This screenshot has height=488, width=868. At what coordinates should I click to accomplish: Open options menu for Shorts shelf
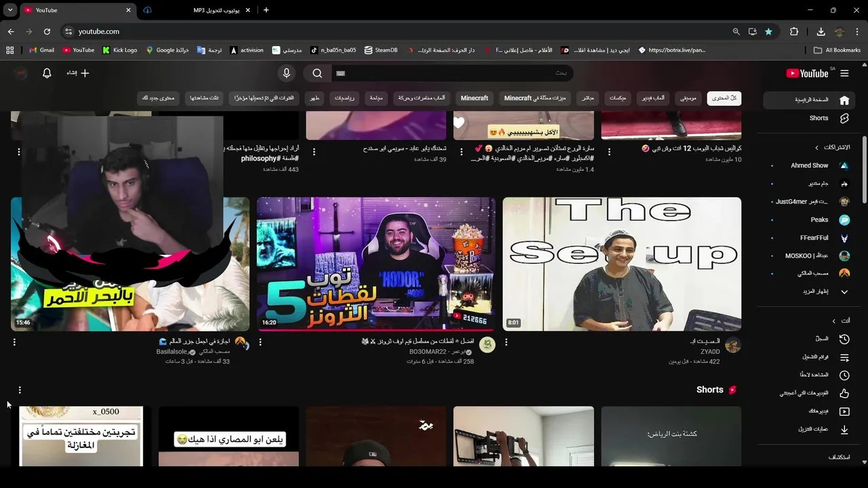click(x=20, y=390)
